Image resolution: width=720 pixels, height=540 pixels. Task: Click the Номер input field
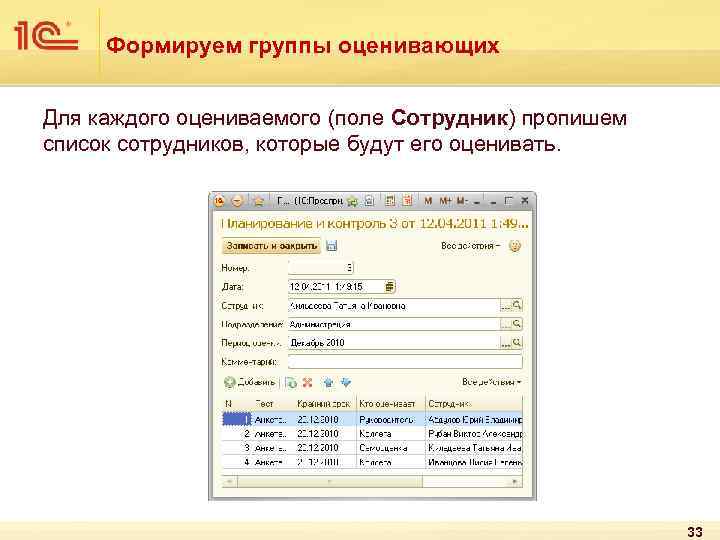(x=321, y=268)
